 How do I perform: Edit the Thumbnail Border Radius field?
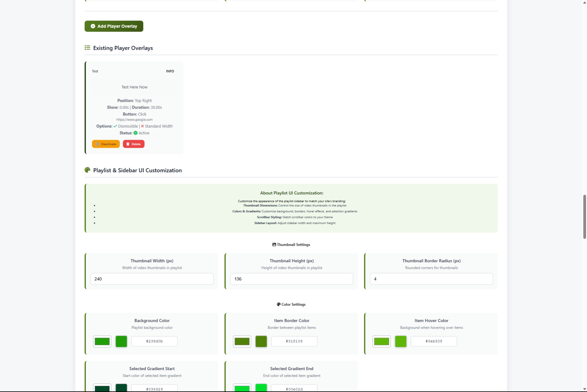click(x=431, y=279)
